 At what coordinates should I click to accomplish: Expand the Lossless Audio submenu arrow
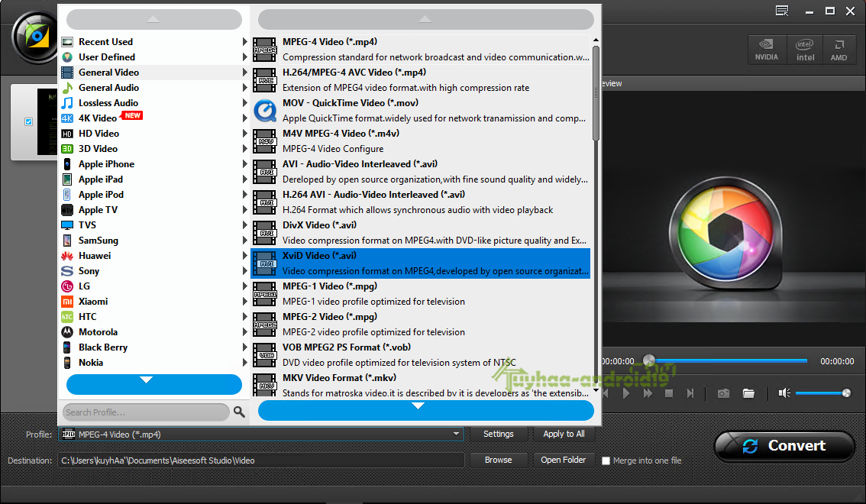tap(244, 102)
